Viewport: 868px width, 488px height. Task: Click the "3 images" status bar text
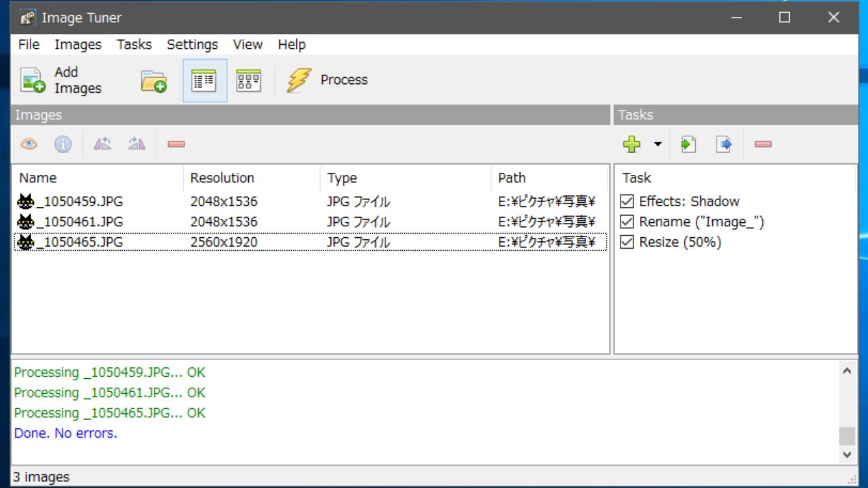click(x=41, y=477)
